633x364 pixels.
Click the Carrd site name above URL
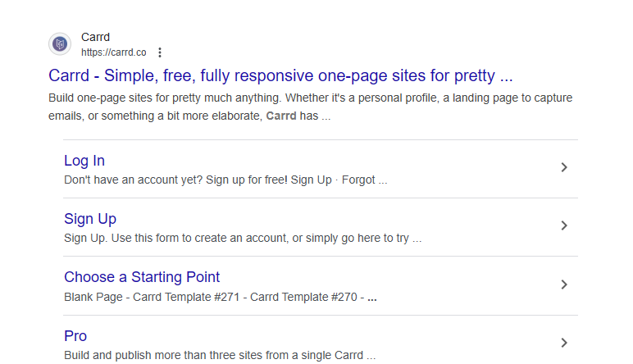click(95, 37)
